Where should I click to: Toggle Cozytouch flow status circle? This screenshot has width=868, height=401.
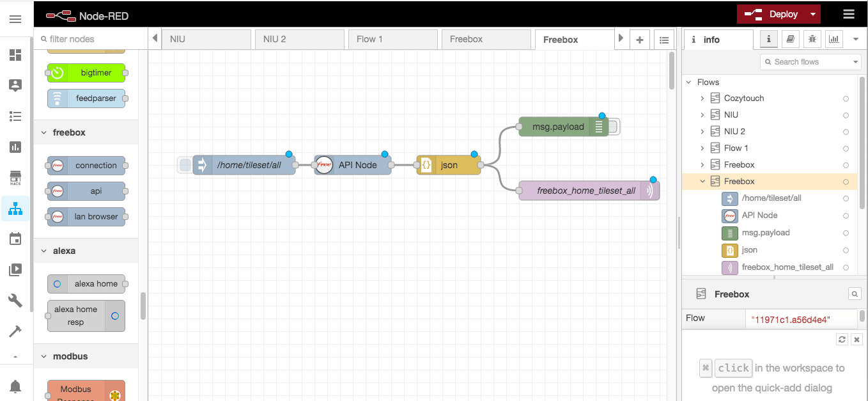[x=846, y=99]
